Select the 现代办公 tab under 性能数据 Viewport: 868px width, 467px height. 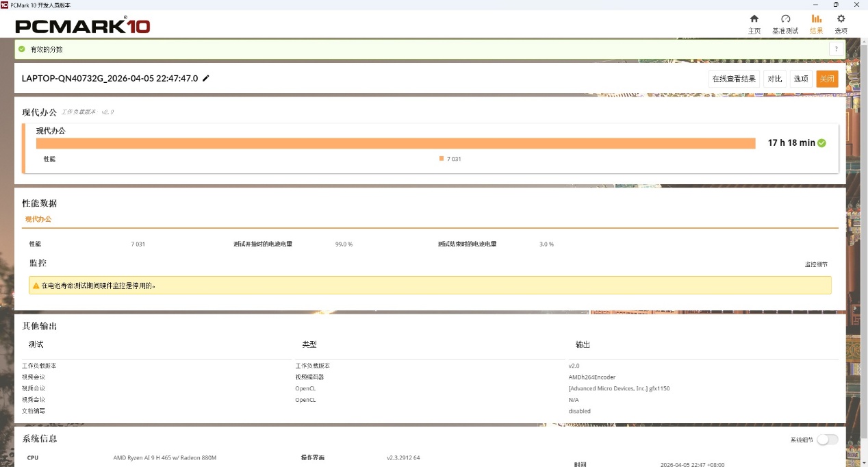pyautogui.click(x=38, y=219)
